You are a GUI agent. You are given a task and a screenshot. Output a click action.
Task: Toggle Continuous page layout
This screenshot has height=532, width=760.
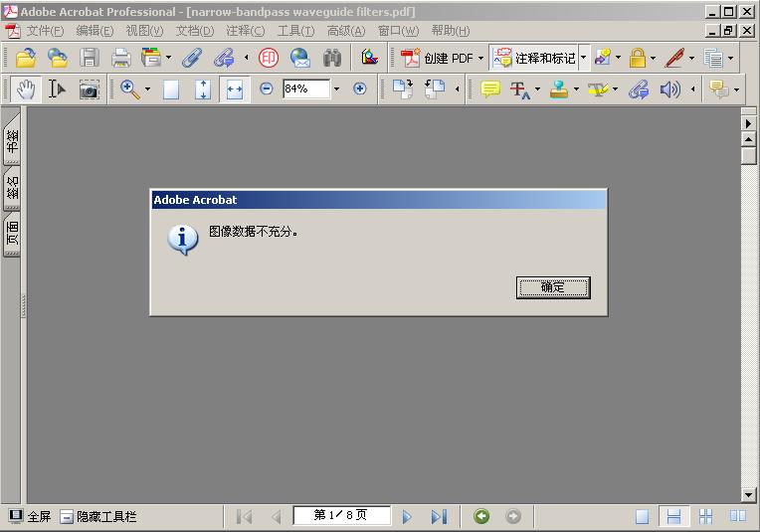click(673, 516)
